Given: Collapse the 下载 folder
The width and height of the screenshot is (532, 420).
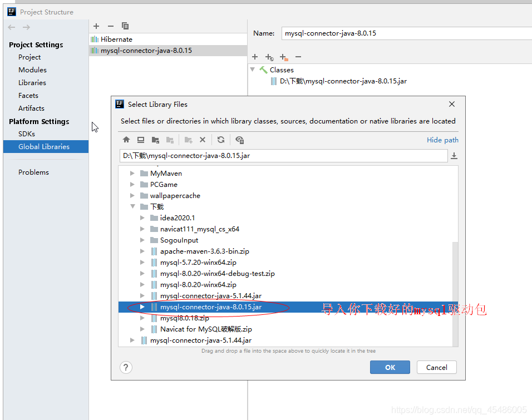Looking at the screenshot, I should (132, 206).
